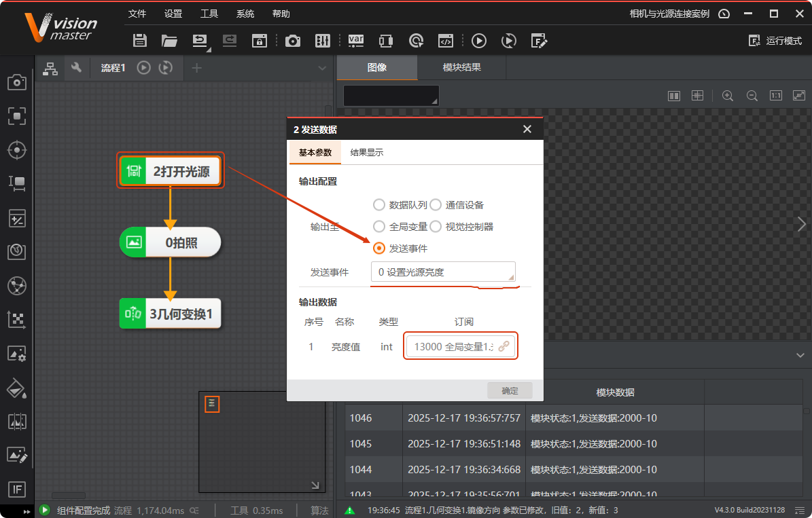Select 通信设备 radio button
Image resolution: width=812 pixels, height=518 pixels.
click(436, 205)
